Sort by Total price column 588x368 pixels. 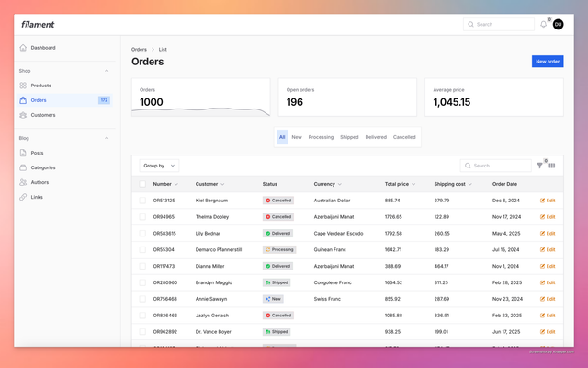click(401, 184)
